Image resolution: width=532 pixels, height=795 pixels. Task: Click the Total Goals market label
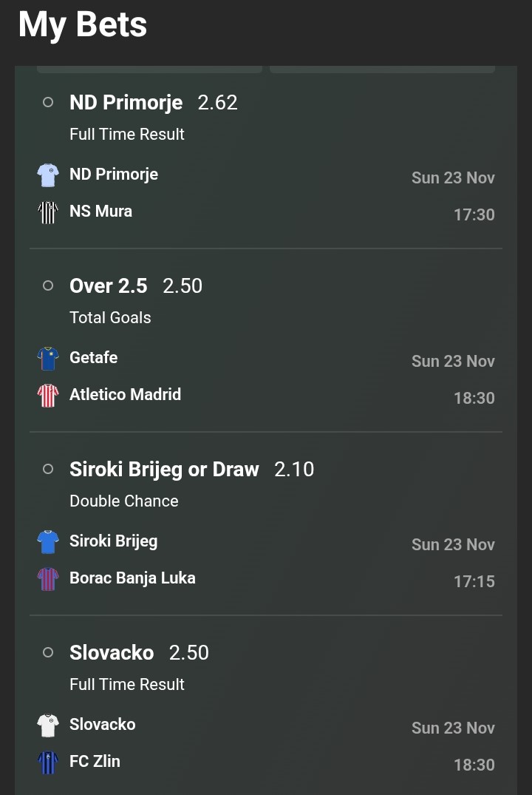110,318
